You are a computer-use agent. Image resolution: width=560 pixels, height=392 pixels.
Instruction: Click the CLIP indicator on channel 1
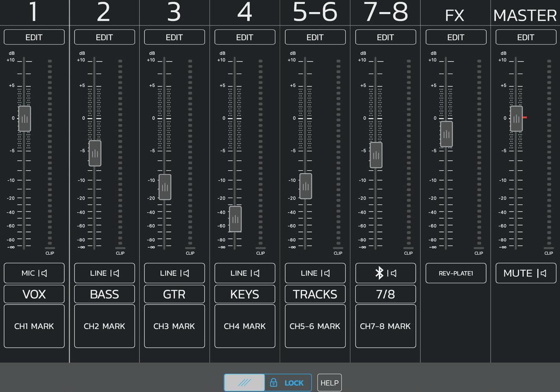click(50, 251)
